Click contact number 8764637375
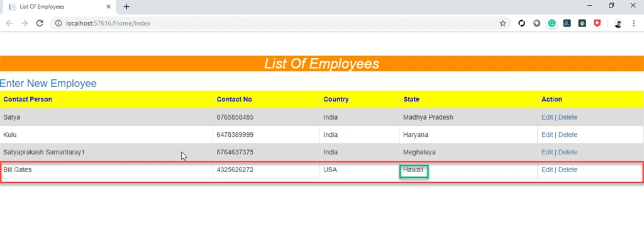The image size is (644, 247). pyautogui.click(x=235, y=152)
